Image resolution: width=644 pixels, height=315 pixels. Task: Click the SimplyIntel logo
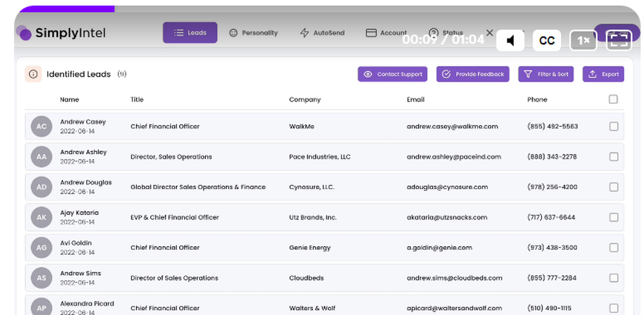pyautogui.click(x=61, y=33)
